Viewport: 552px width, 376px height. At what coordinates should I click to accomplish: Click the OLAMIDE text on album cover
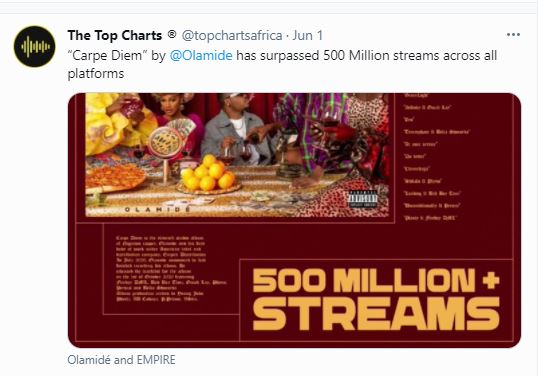(157, 210)
